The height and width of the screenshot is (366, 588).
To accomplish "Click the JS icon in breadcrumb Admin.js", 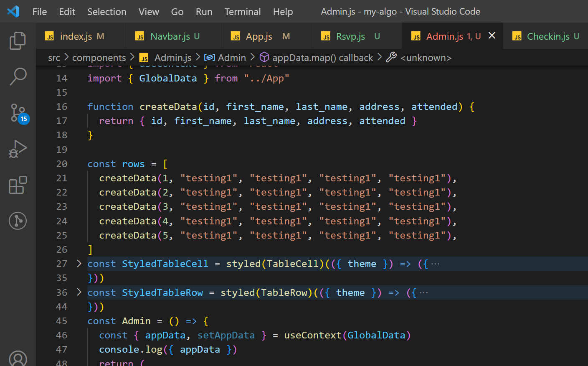I will [144, 58].
